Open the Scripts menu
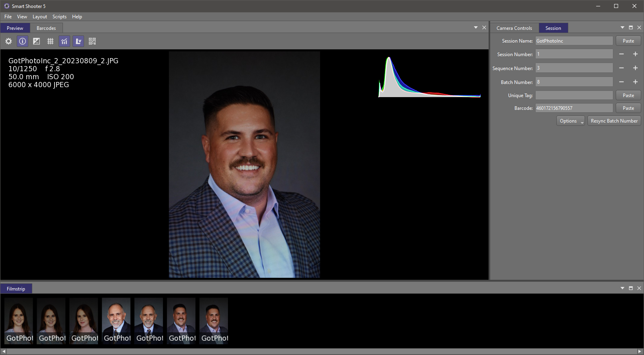The image size is (644, 355). [x=59, y=17]
